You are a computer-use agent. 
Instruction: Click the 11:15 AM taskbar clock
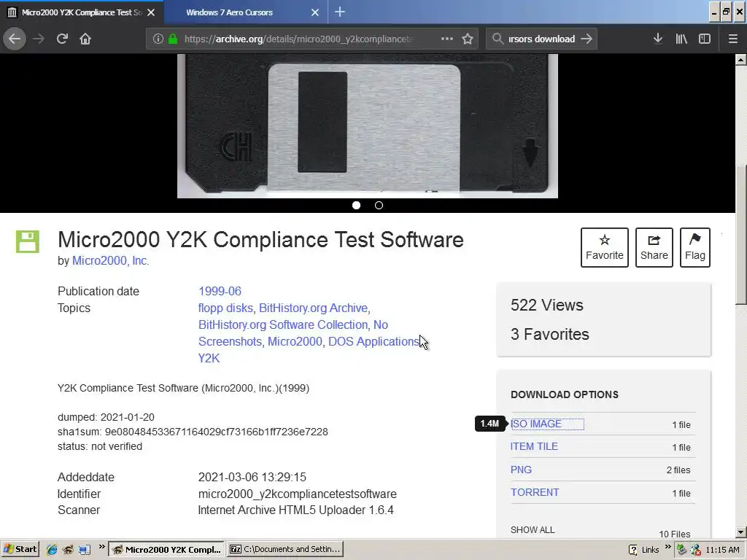(723, 550)
